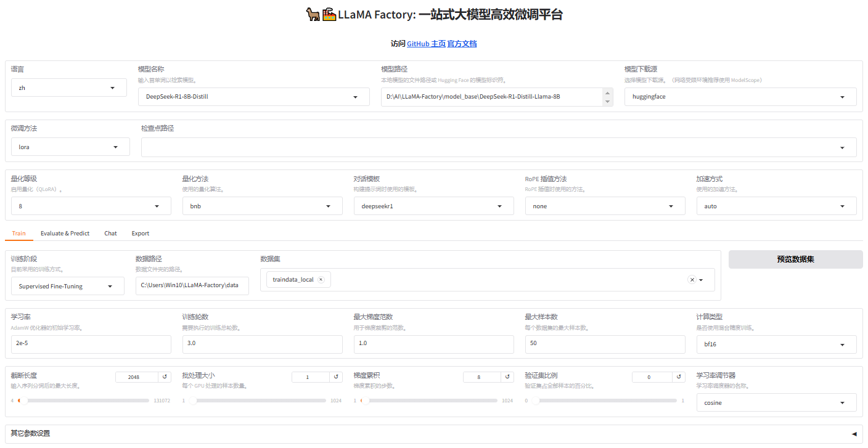
Task: Click the 验证集比例 number box showing 0
Action: point(652,377)
